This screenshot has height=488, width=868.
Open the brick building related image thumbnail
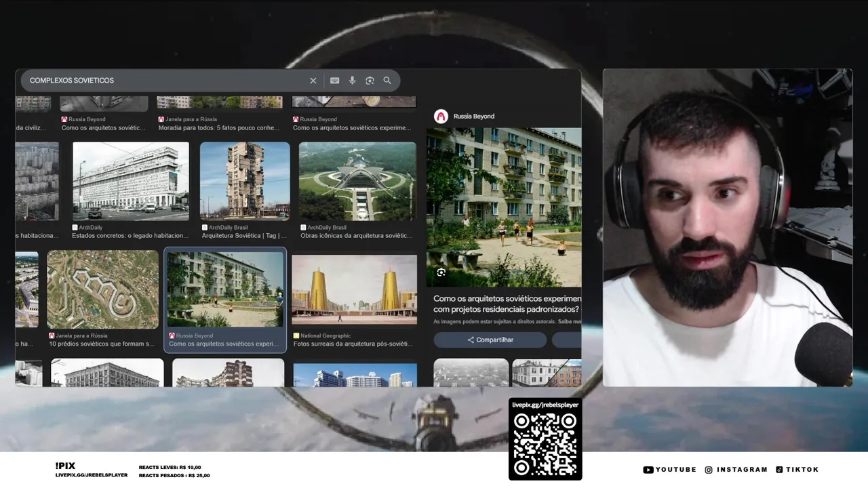pyautogui.click(x=547, y=373)
